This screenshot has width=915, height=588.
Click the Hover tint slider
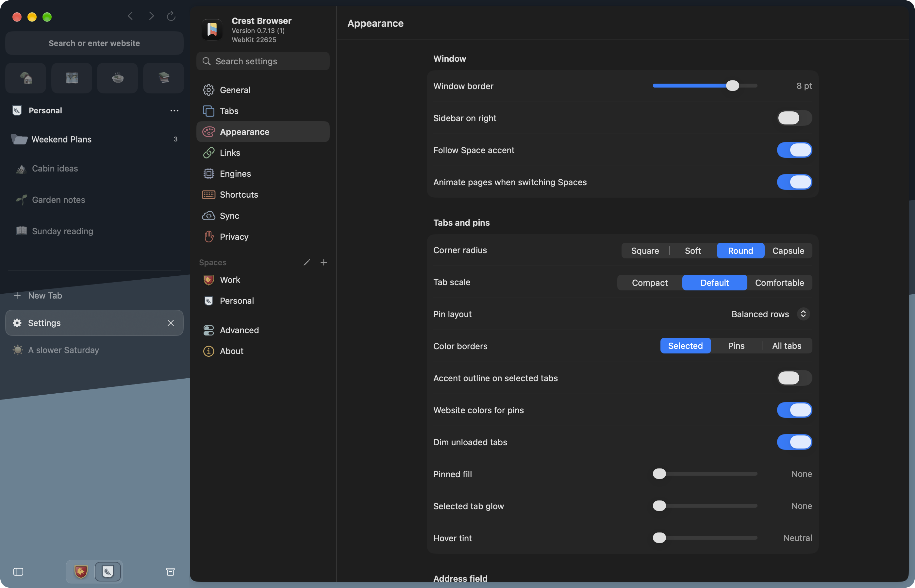705,538
